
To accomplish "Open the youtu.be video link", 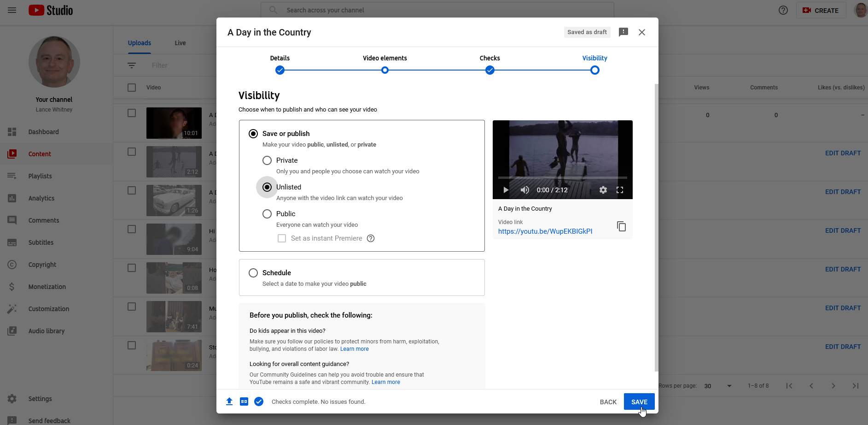I will pos(545,231).
